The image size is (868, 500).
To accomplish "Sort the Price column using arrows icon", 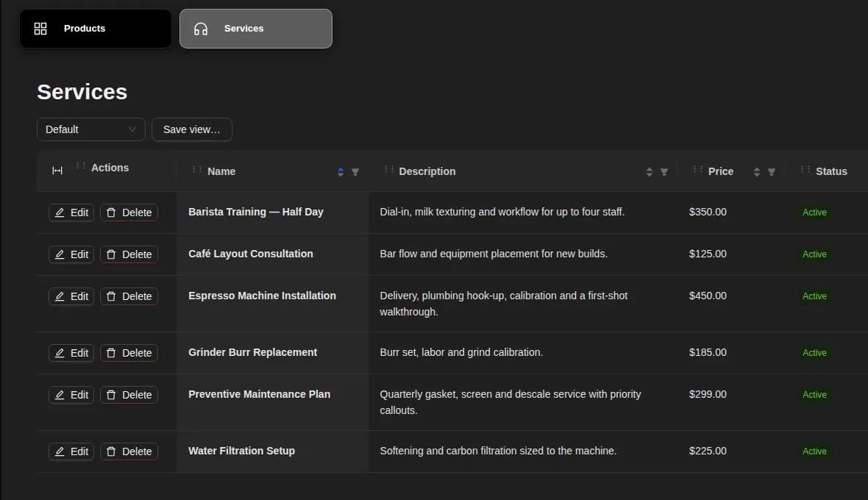I will coord(757,172).
